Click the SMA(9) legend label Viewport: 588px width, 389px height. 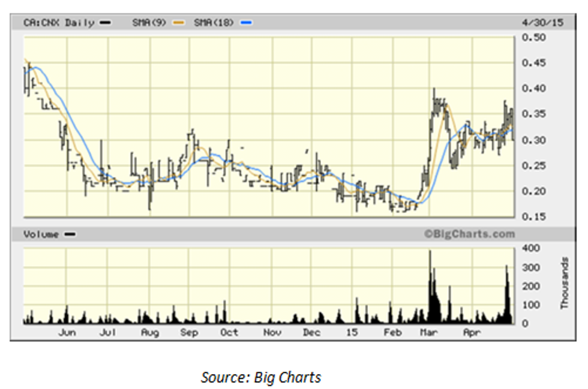pos(150,23)
